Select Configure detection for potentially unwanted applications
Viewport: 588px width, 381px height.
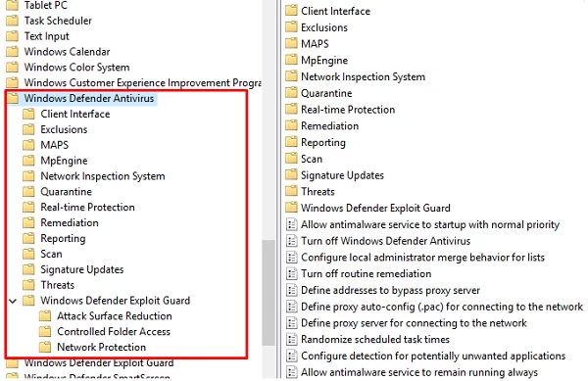click(x=433, y=356)
